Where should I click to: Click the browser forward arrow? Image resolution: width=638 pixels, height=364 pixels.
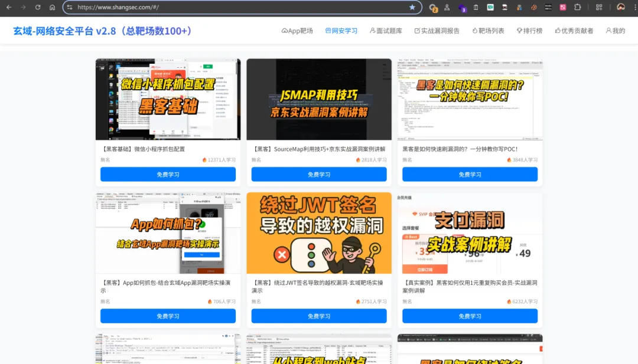[x=23, y=7]
